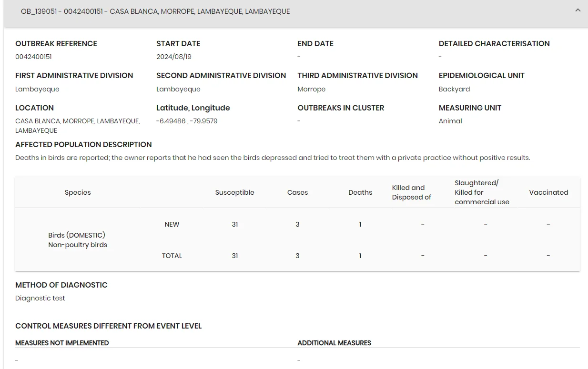Click the Measures Not Implemented heading
The width and height of the screenshot is (588, 369).
point(62,343)
